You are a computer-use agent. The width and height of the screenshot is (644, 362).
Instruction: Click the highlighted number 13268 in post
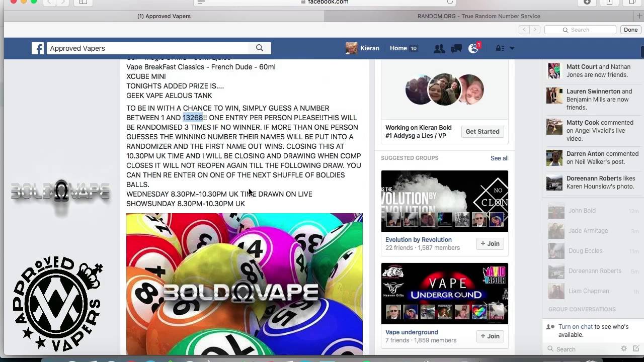pyautogui.click(x=193, y=118)
